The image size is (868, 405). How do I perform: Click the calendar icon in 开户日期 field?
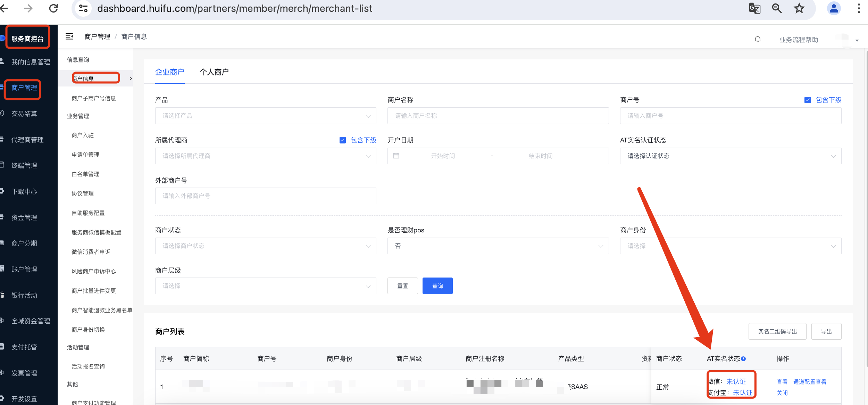pyautogui.click(x=396, y=156)
